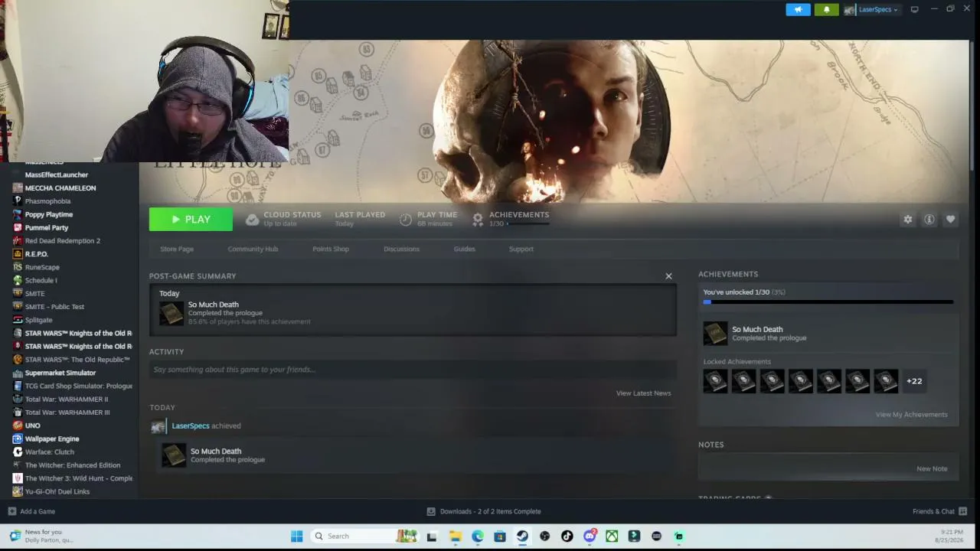Click the Play Time clock icon
This screenshot has width=980, height=551.
406,220
